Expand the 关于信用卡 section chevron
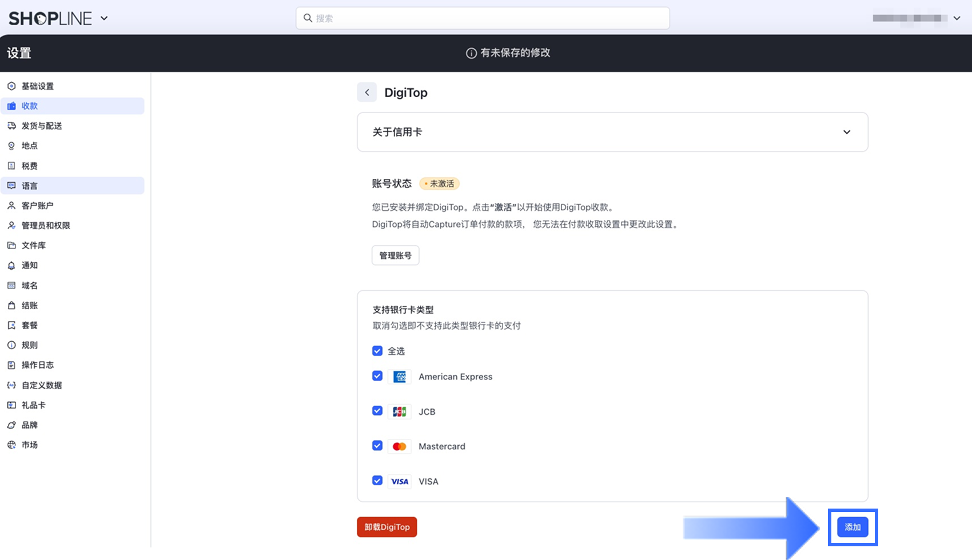 pyautogui.click(x=847, y=132)
